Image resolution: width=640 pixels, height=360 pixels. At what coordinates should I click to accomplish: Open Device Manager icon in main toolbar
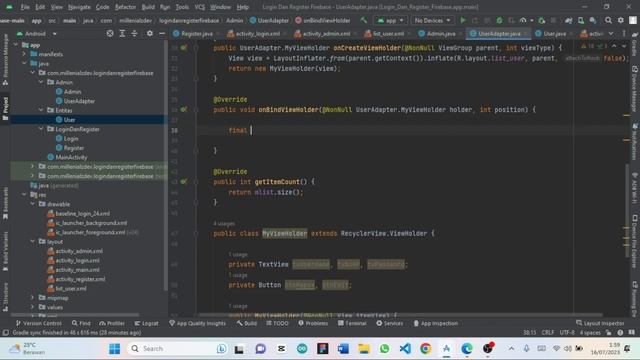coord(580,20)
